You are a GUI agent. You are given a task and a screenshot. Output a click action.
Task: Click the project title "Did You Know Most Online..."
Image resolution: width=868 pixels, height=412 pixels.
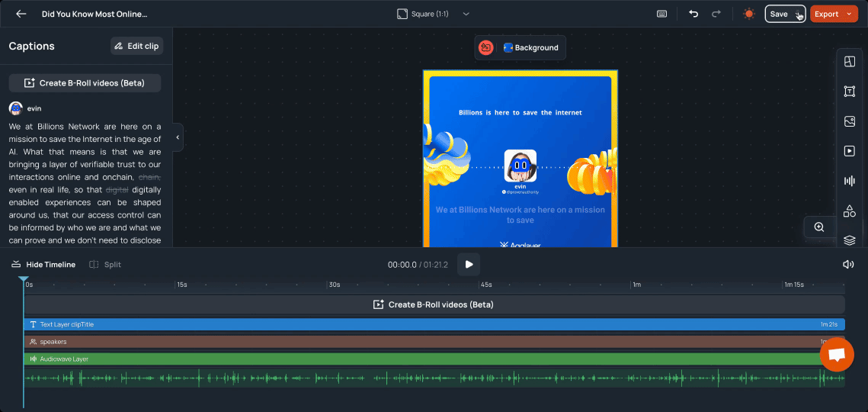94,14
